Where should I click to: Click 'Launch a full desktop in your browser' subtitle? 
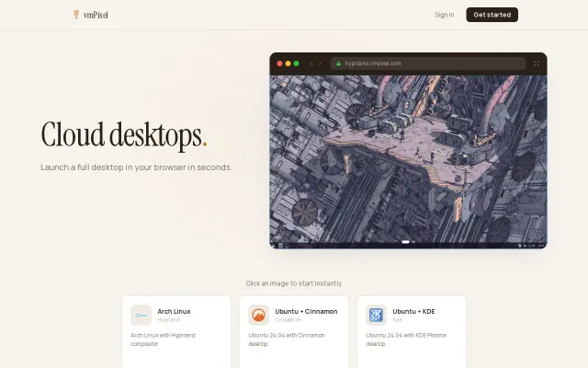click(136, 167)
